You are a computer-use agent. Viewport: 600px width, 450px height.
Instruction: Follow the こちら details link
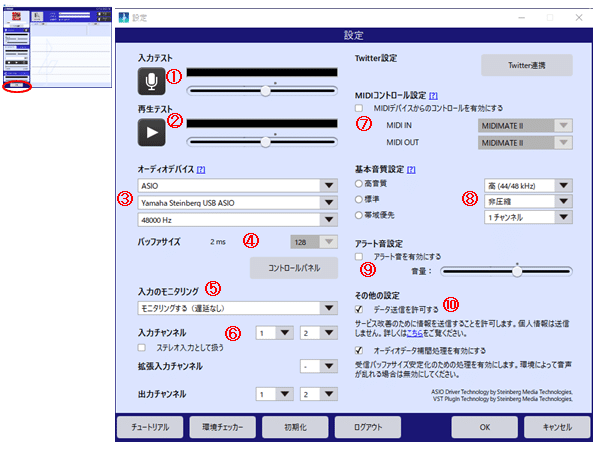pyautogui.click(x=415, y=333)
